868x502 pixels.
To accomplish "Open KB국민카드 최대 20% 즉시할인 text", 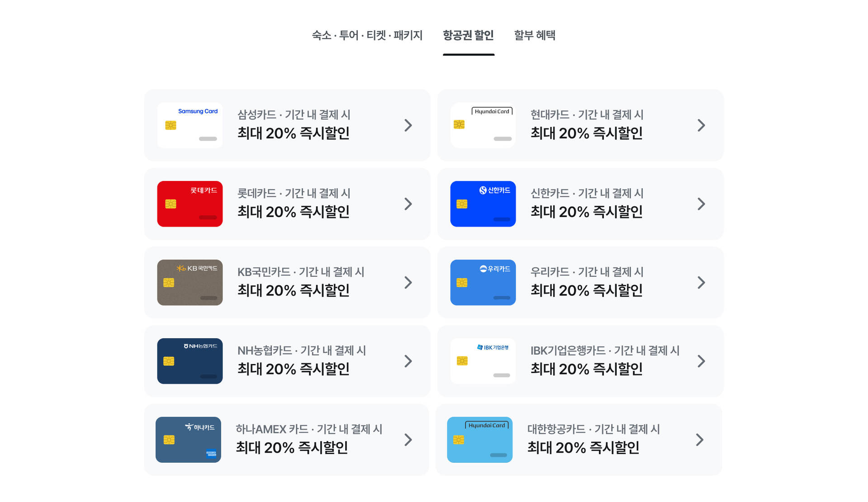I will 293,290.
